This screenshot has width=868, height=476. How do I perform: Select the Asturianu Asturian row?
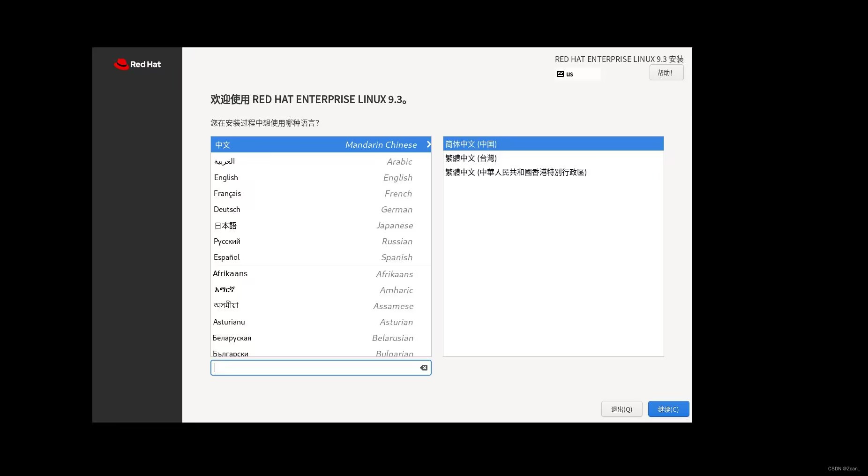pyautogui.click(x=321, y=322)
